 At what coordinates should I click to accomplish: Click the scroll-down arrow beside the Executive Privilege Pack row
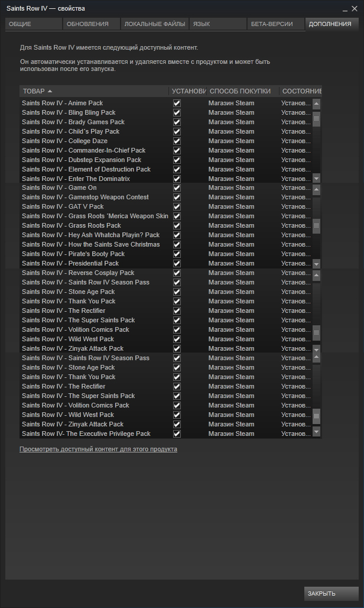[x=316, y=432]
